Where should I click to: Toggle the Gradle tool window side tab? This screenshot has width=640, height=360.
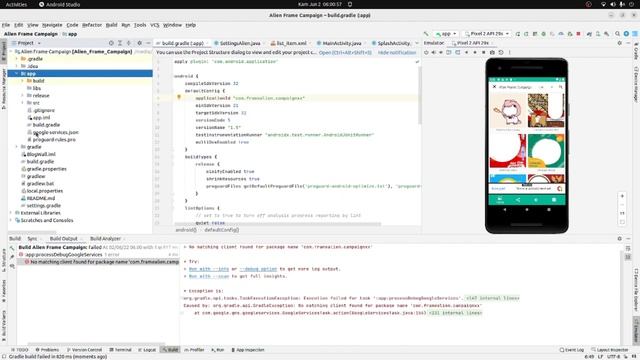click(636, 51)
